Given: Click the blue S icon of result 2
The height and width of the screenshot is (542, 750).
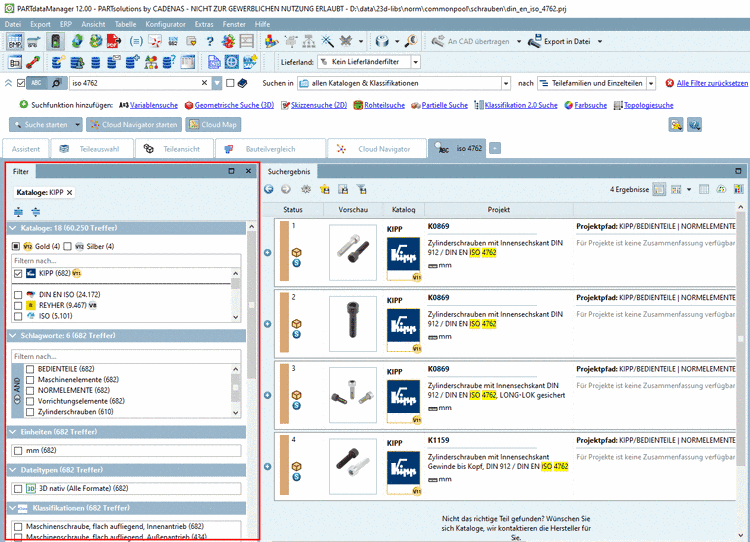Looking at the screenshot, I should click(x=297, y=334).
